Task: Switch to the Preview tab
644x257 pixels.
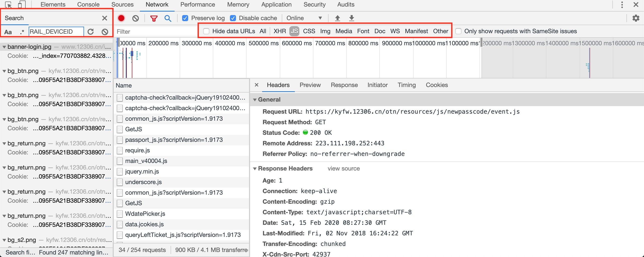Action: tap(310, 85)
